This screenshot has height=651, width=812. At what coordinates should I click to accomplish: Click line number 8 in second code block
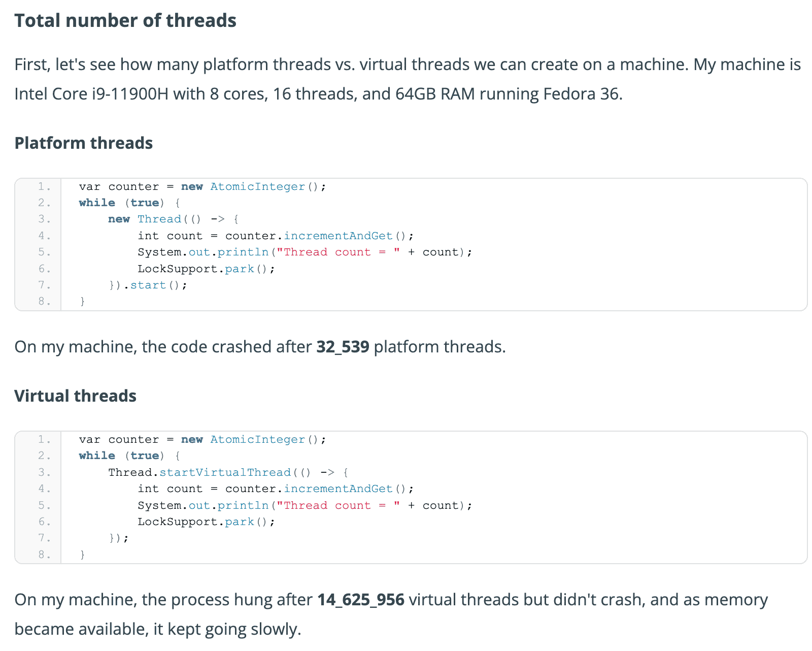point(44,555)
